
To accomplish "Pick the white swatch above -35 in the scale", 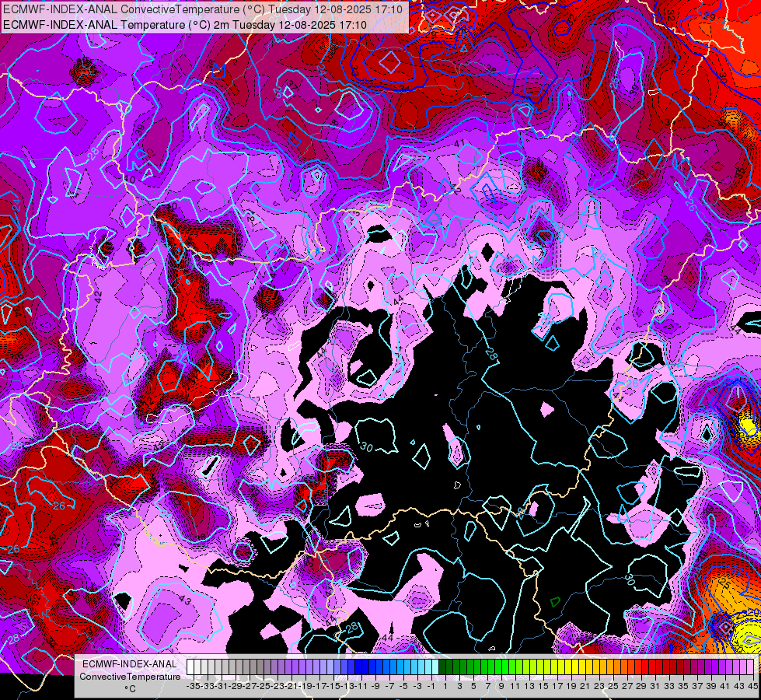I will point(190,667).
